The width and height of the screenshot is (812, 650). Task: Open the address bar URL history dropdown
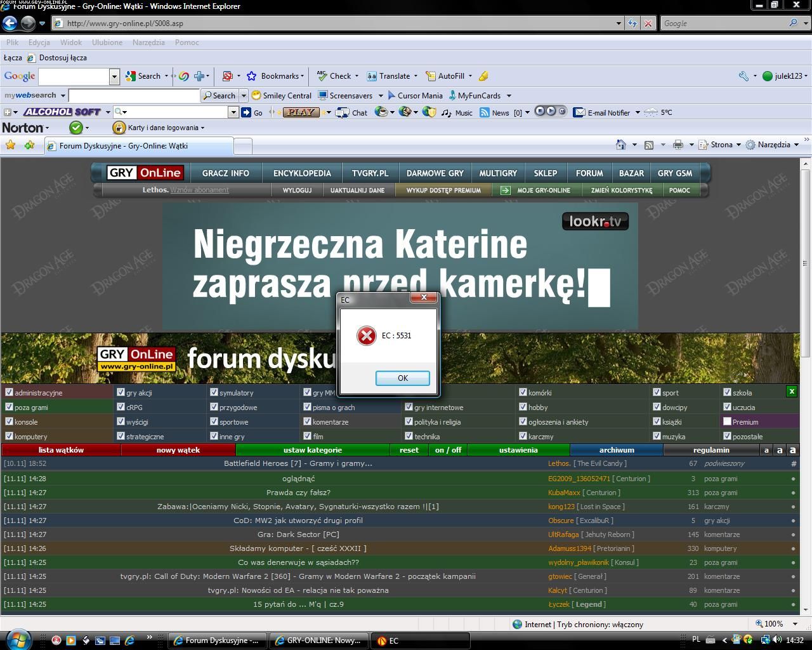tap(619, 23)
